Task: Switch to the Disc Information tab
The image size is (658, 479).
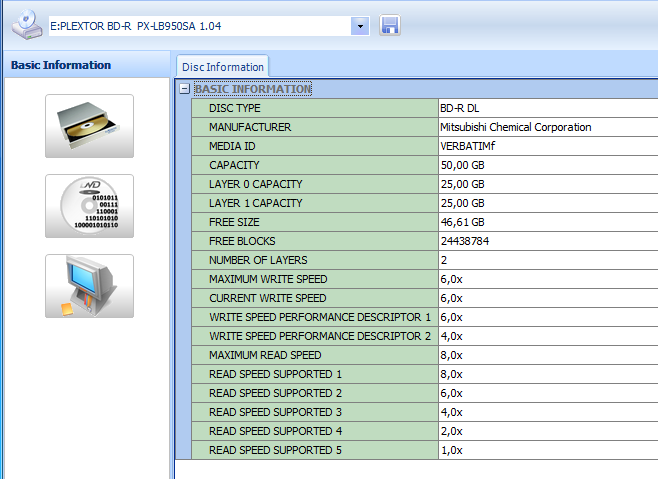Action: click(222, 67)
